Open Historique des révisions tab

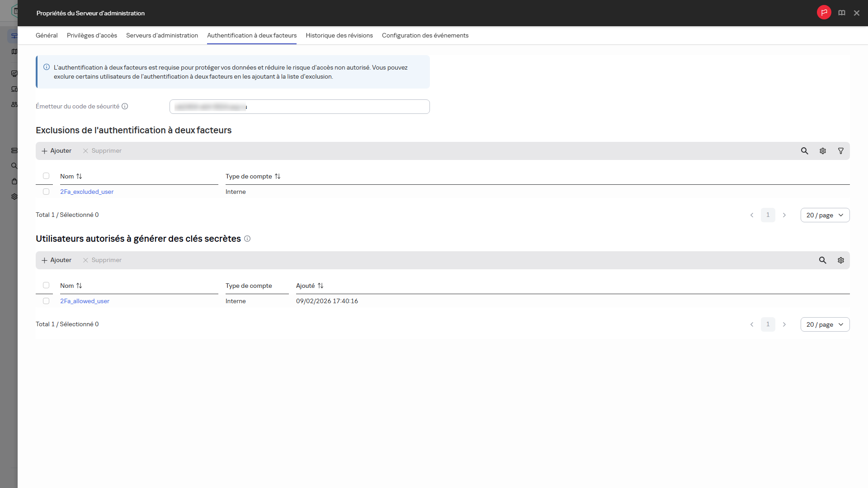pyautogui.click(x=339, y=35)
